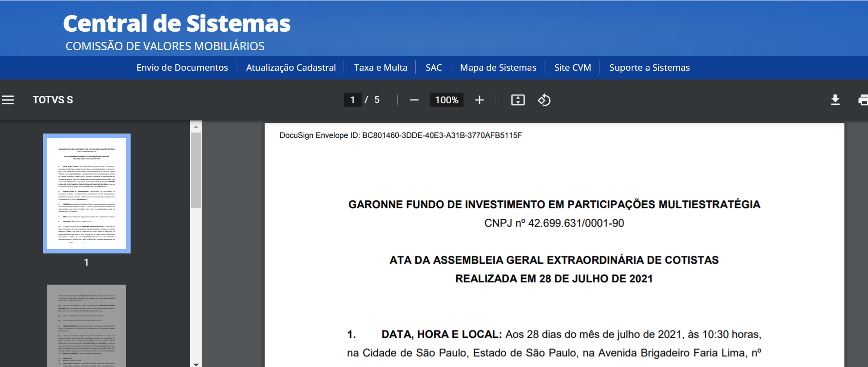Click the thumbnail panel scrollbar thumb
The height and width of the screenshot is (367, 868).
pyautogui.click(x=196, y=170)
